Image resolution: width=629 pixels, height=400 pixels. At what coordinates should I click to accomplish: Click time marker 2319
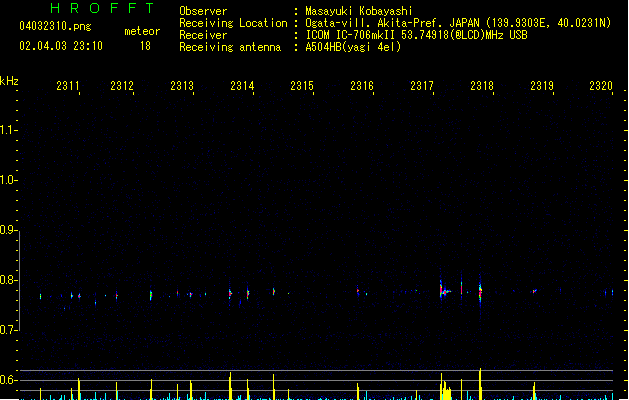pos(542,86)
